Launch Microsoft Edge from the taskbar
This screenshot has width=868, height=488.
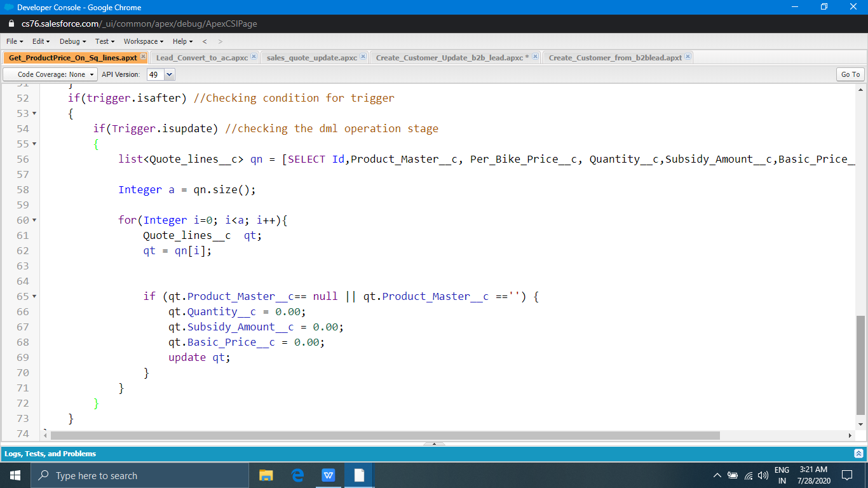point(297,475)
